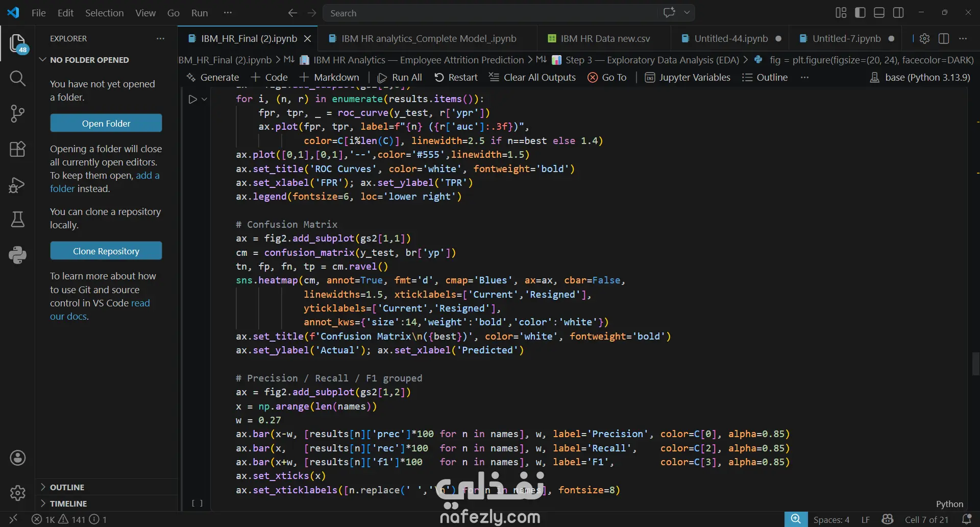Switch to Untitled-44.ipynb tab
Image resolution: width=980 pixels, height=527 pixels.
point(730,38)
